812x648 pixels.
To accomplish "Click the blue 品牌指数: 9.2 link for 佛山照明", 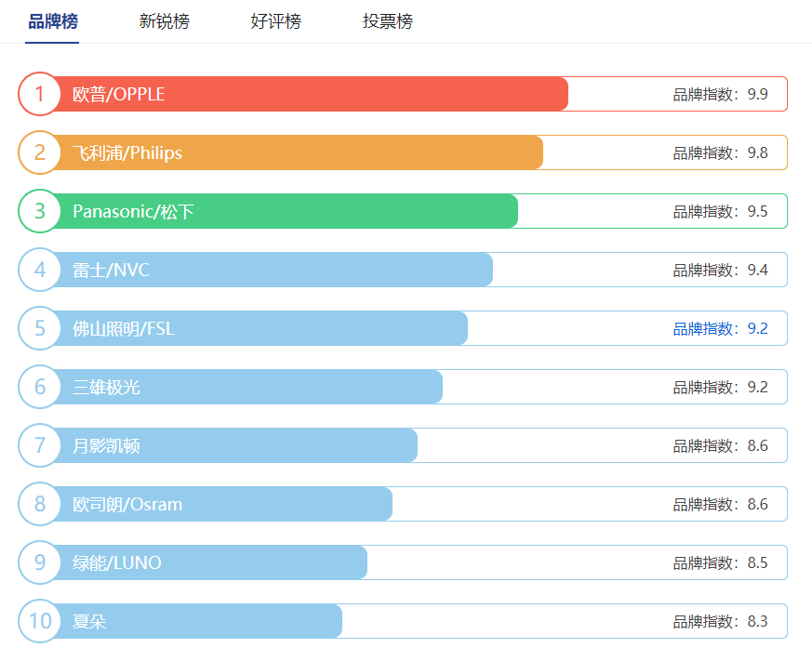I will tap(720, 328).
